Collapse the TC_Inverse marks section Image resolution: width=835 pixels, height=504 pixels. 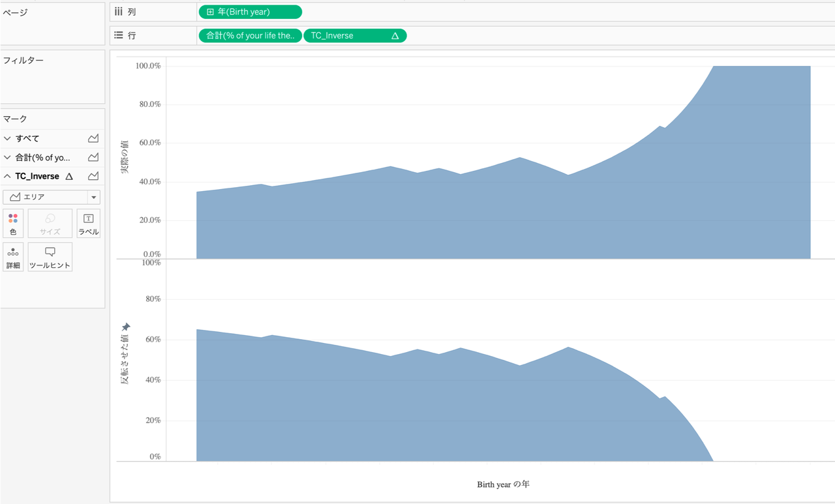[x=7, y=176]
